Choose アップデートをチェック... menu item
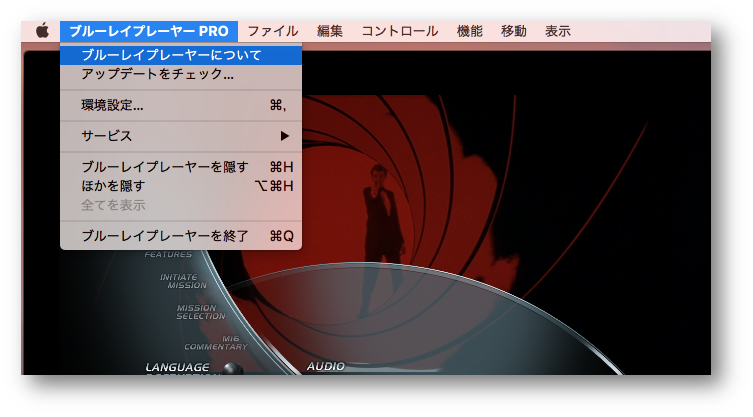The image size is (753, 417). (x=181, y=74)
